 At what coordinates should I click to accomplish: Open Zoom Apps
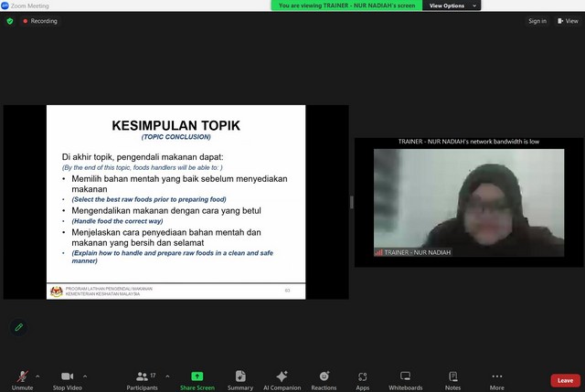pyautogui.click(x=363, y=377)
